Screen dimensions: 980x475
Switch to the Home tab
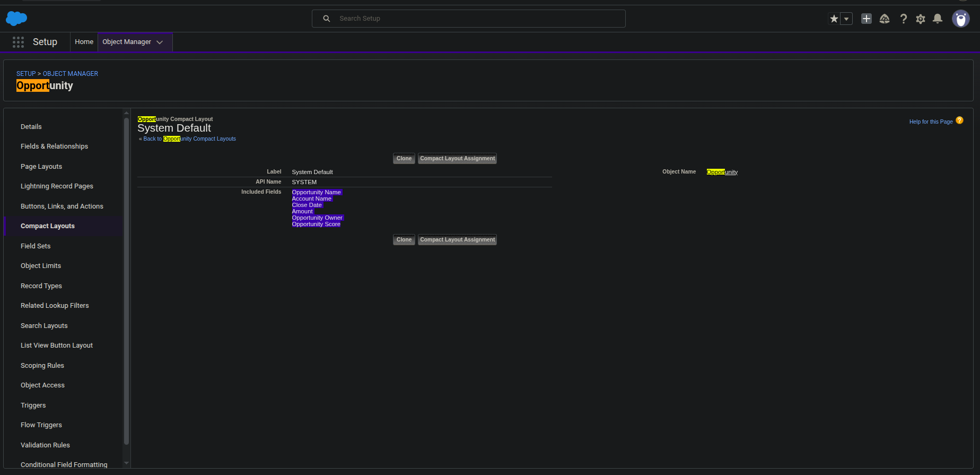[84, 42]
